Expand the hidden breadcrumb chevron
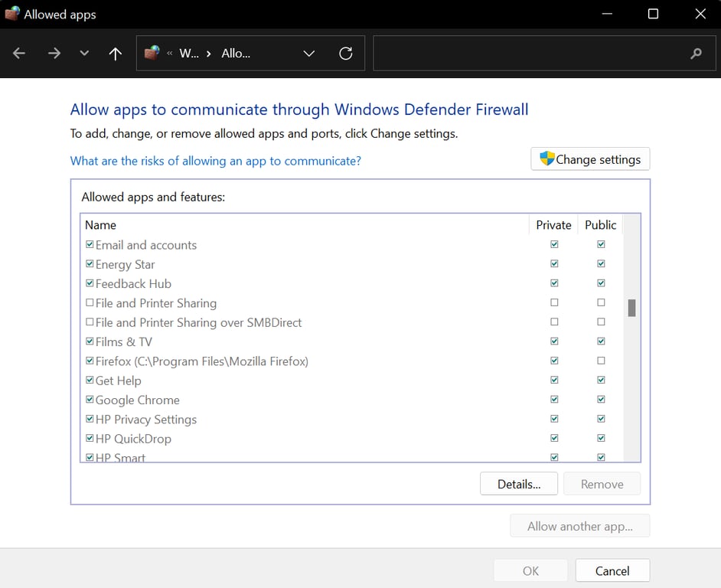Viewport: 721px width, 588px height. 171,53
